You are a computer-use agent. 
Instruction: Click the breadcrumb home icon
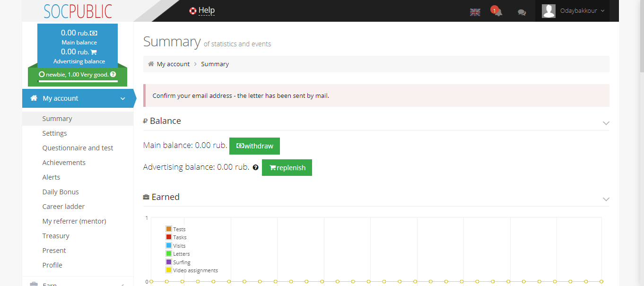(x=151, y=64)
